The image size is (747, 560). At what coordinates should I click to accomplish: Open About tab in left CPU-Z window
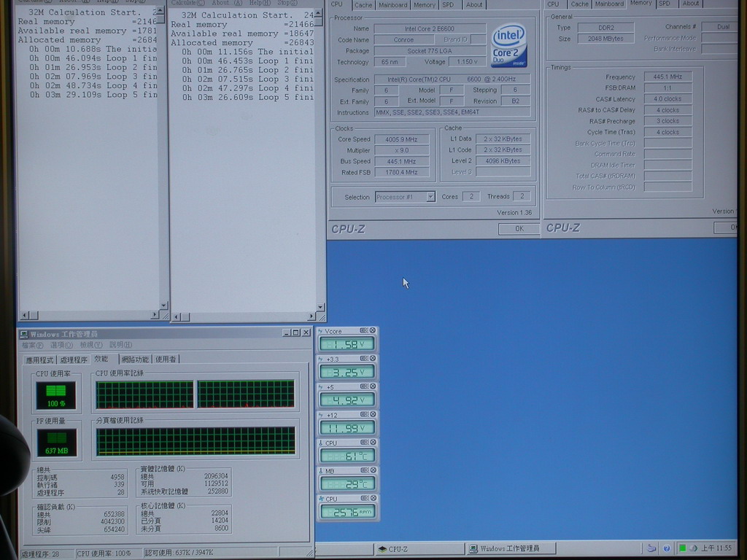tap(474, 5)
